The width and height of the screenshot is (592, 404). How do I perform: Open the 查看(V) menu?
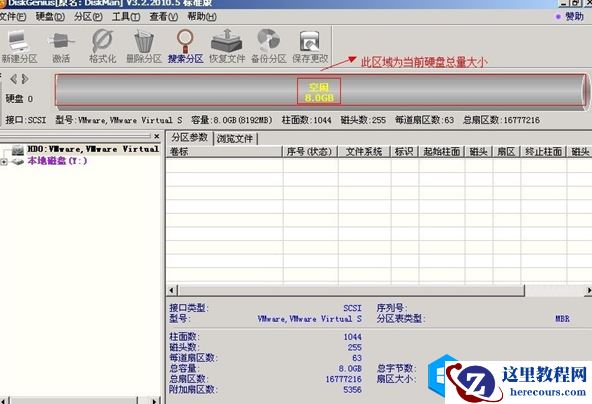[x=163, y=17]
